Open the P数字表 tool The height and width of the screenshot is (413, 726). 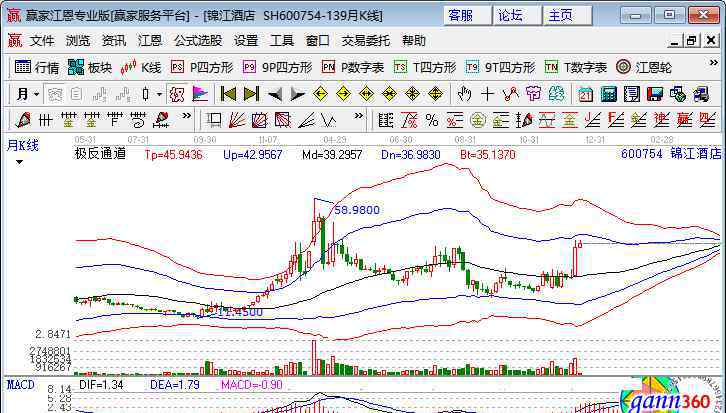tap(353, 68)
